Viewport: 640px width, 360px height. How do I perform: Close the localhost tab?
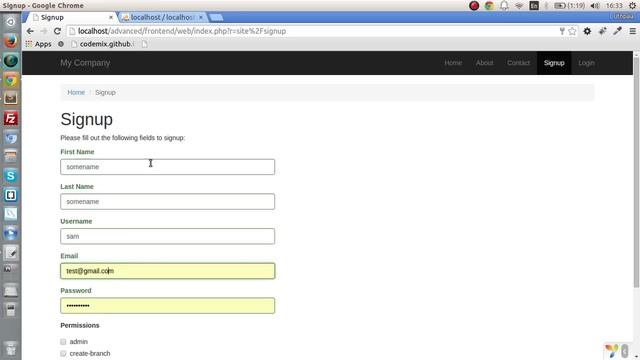coord(201,18)
